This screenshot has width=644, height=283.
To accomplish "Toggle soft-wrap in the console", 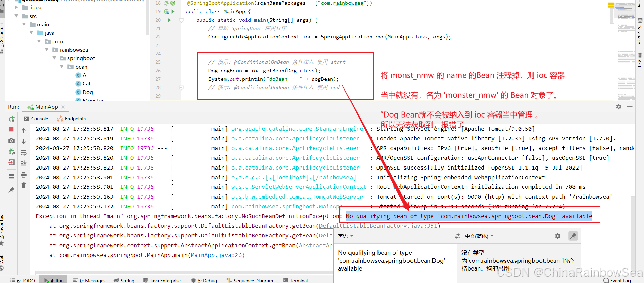I will 24,153.
